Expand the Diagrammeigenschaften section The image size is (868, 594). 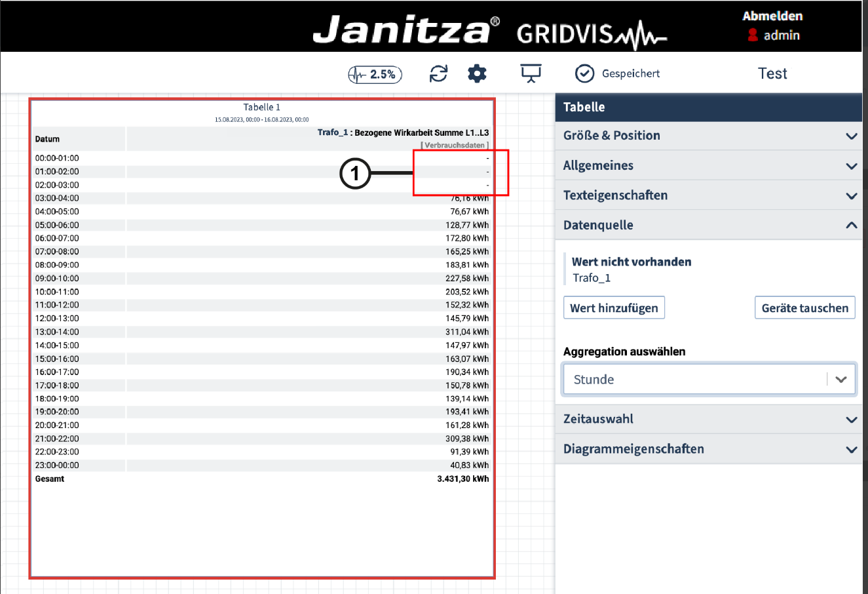708,449
